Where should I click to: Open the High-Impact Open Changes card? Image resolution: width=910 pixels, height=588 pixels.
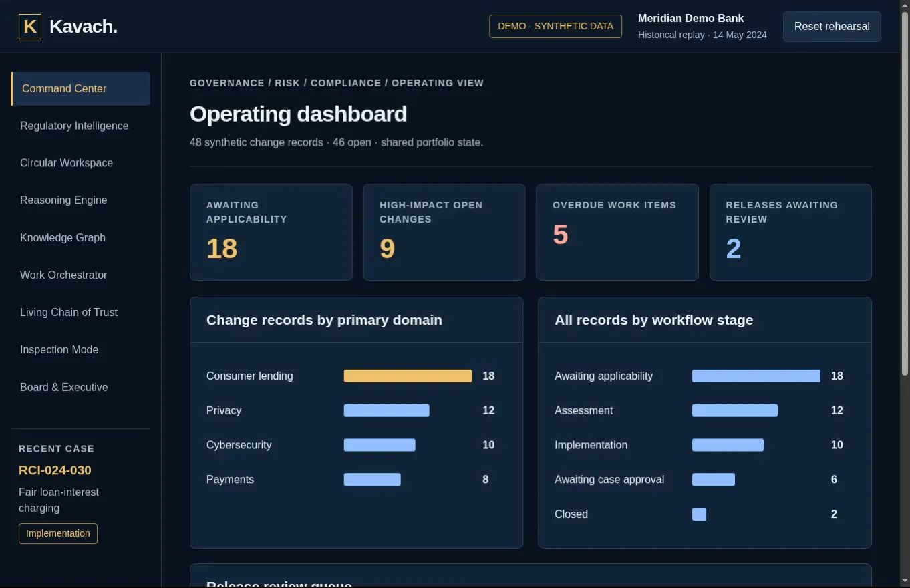click(x=444, y=233)
